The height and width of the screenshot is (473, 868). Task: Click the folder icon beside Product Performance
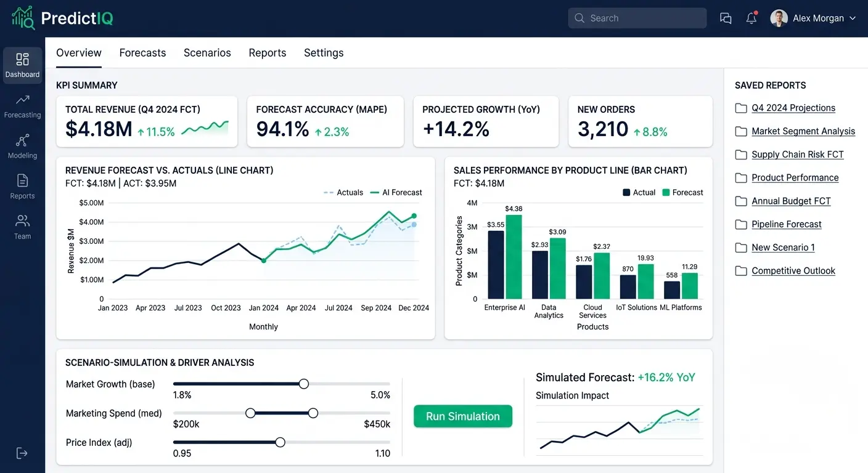point(741,178)
